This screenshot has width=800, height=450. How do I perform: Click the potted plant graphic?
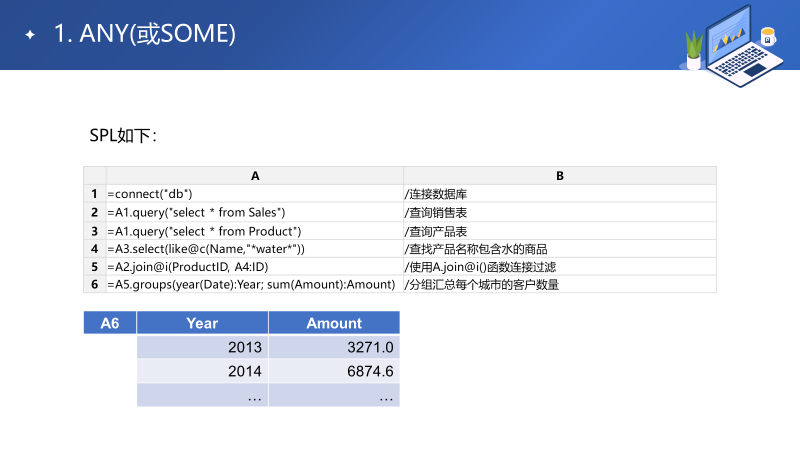click(x=693, y=50)
